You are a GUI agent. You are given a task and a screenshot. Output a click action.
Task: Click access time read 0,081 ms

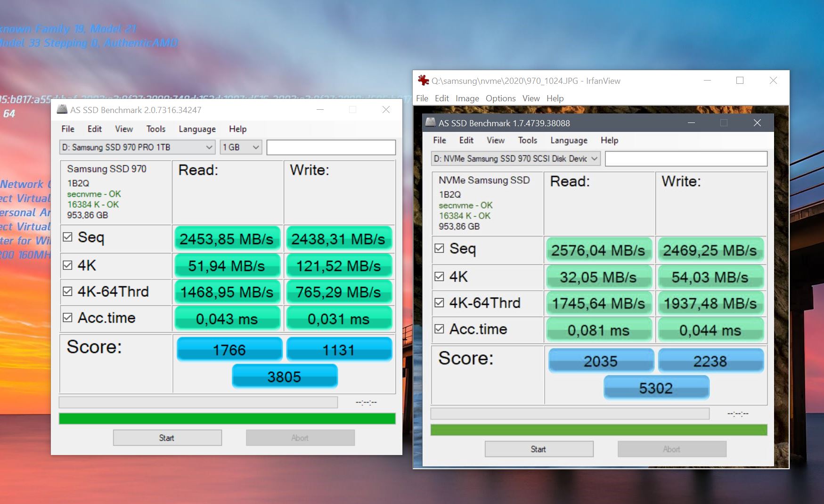tap(599, 330)
